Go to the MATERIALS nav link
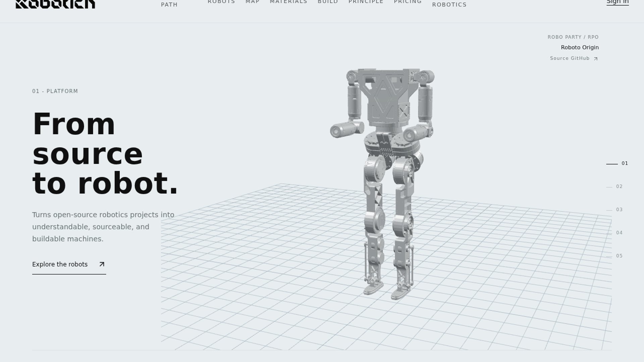Screen dimensions: 644x362 click(x=288, y=2)
